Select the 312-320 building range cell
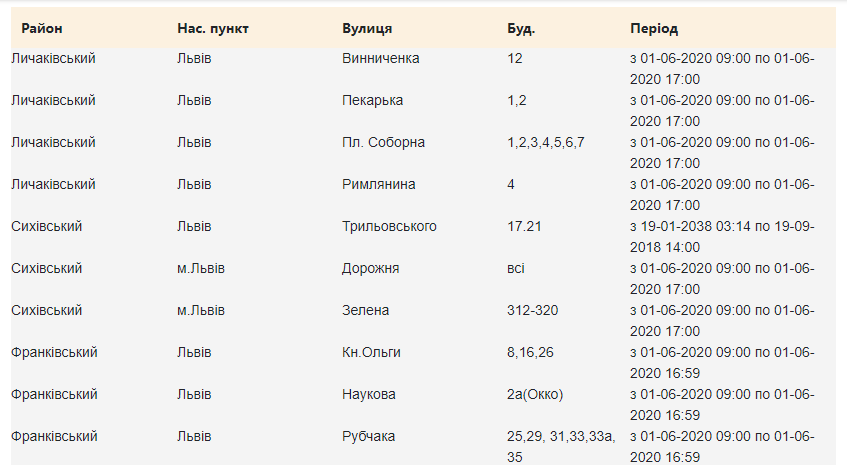Image resolution: width=847 pixels, height=465 pixels. (532, 311)
